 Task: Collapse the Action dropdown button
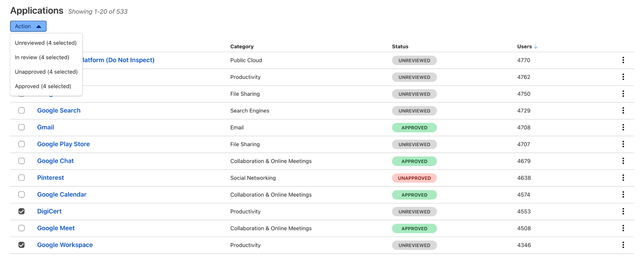[28, 26]
